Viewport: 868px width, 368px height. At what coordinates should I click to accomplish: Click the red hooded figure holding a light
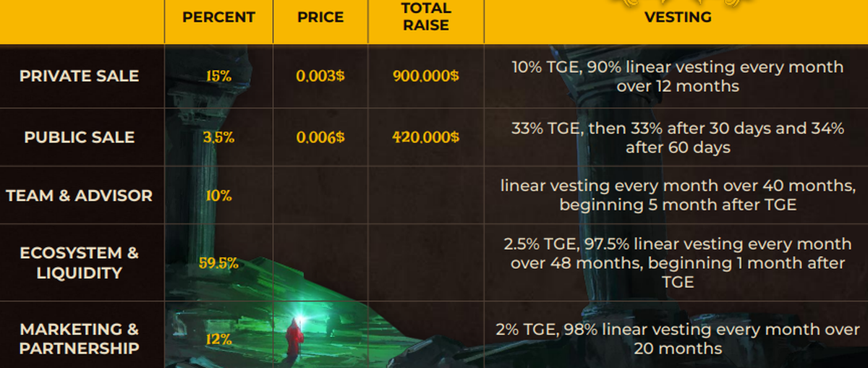(x=294, y=337)
